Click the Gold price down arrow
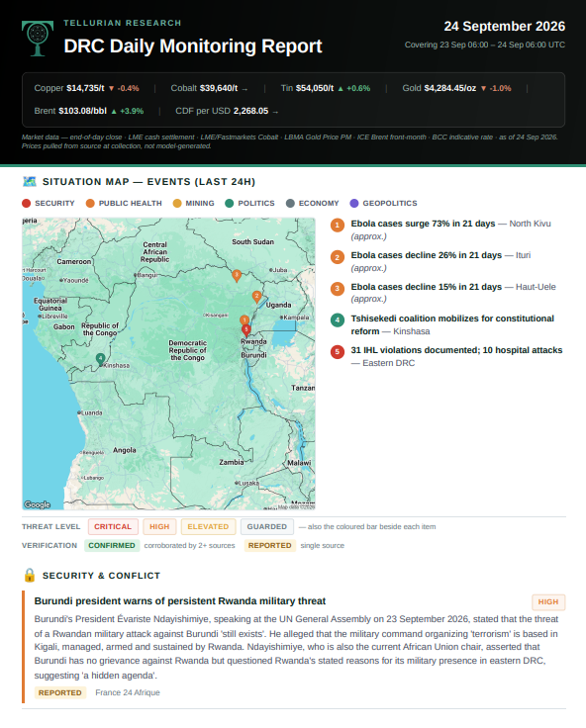Viewport: 586px width, 728px height. click(484, 88)
